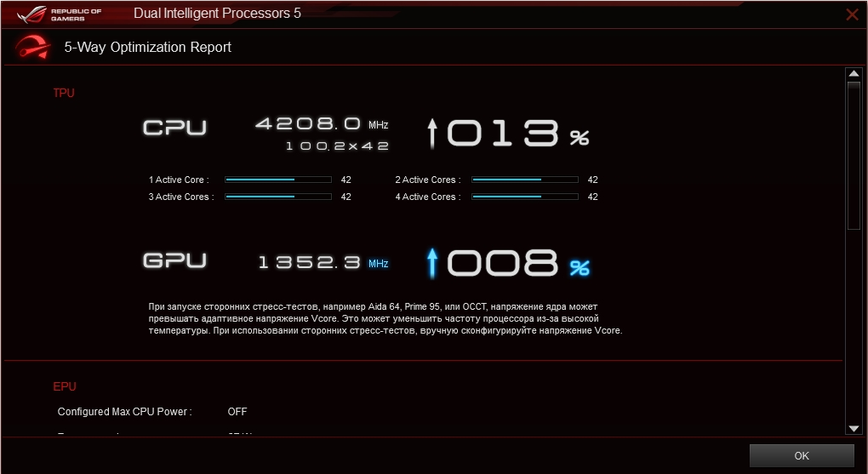Click the TPU section heading

tap(64, 93)
